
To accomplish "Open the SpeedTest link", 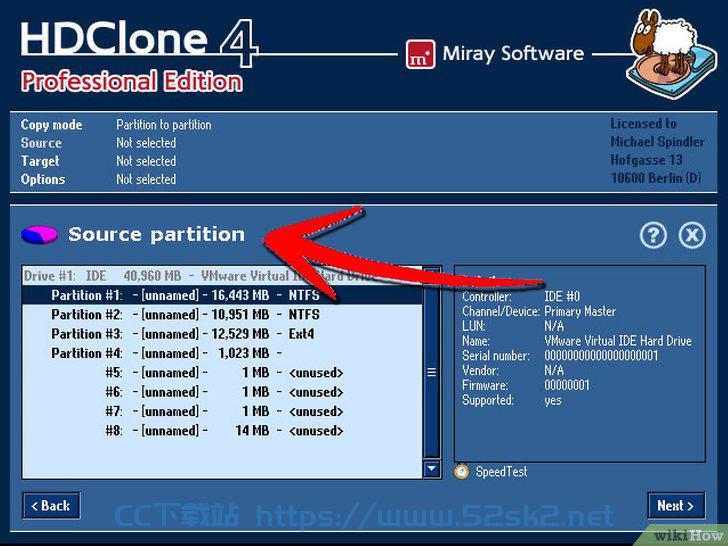I will (501, 472).
